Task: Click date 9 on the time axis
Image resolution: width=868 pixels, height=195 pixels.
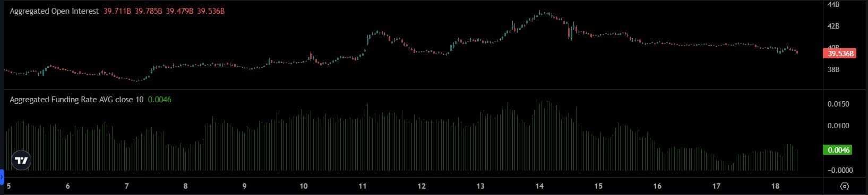Action: point(244,186)
